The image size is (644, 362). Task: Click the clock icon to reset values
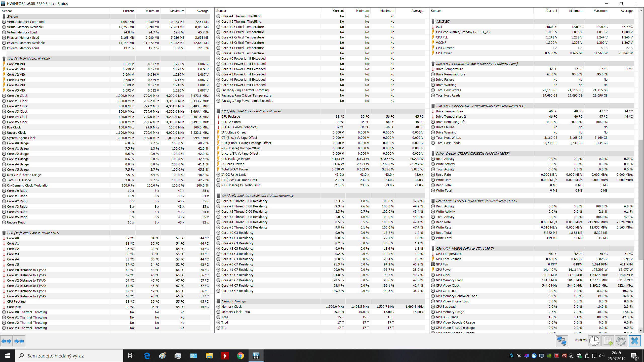[594, 341]
